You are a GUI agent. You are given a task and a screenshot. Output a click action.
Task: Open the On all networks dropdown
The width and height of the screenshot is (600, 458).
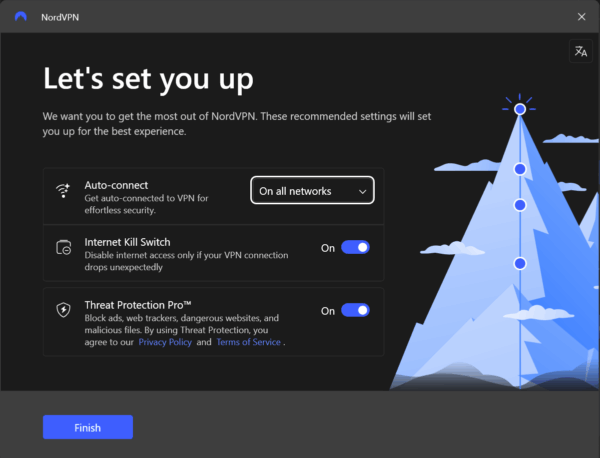(312, 191)
